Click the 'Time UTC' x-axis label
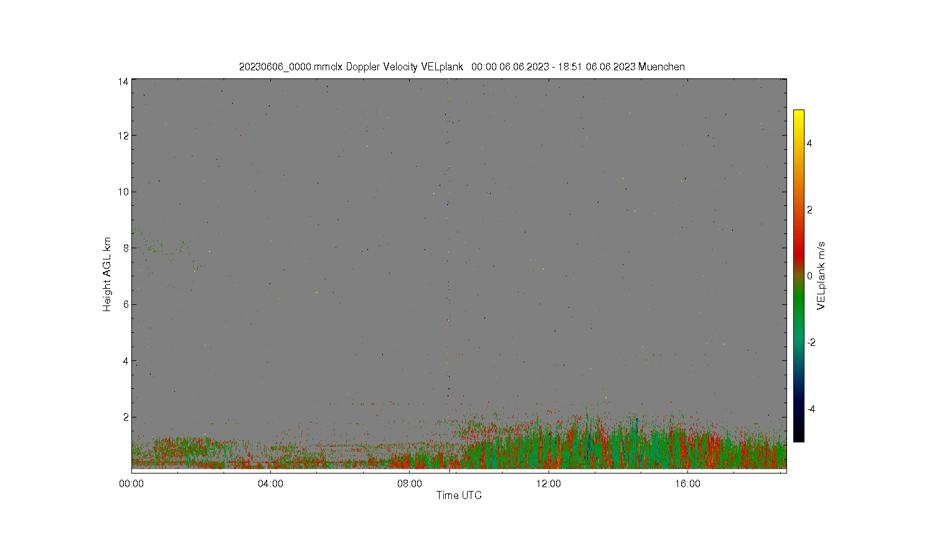The image size is (934, 560). (459, 495)
